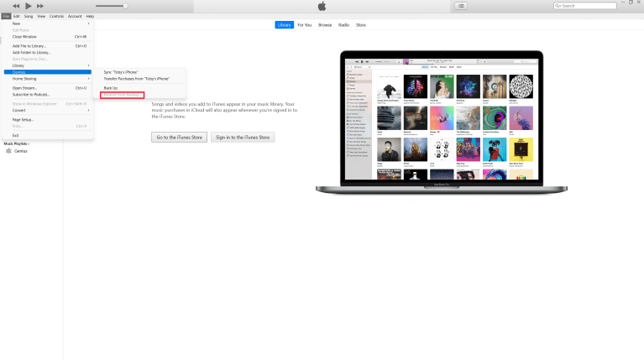The width and height of the screenshot is (644, 360).
Task: Switch to the Browse tab
Action: coord(325,25)
